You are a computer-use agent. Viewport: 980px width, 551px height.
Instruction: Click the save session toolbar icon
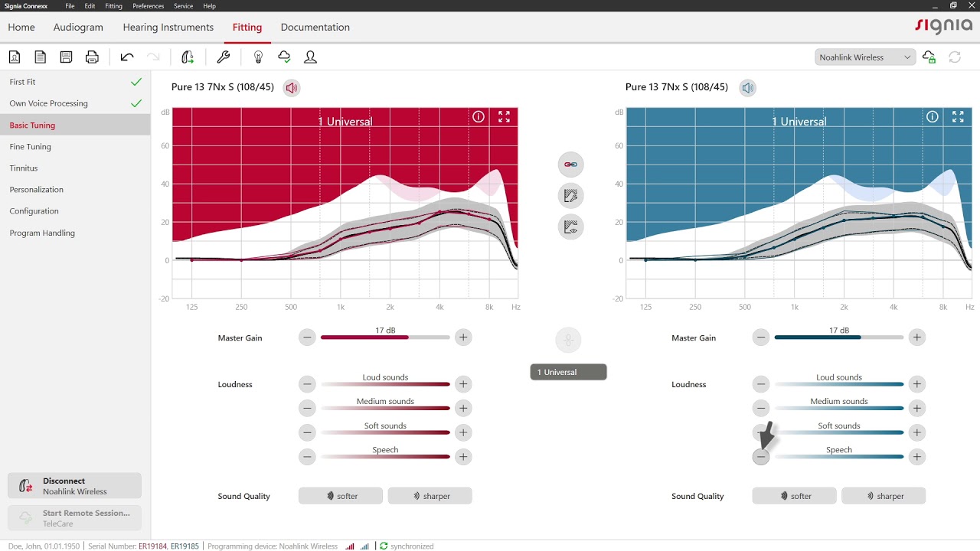(x=67, y=57)
